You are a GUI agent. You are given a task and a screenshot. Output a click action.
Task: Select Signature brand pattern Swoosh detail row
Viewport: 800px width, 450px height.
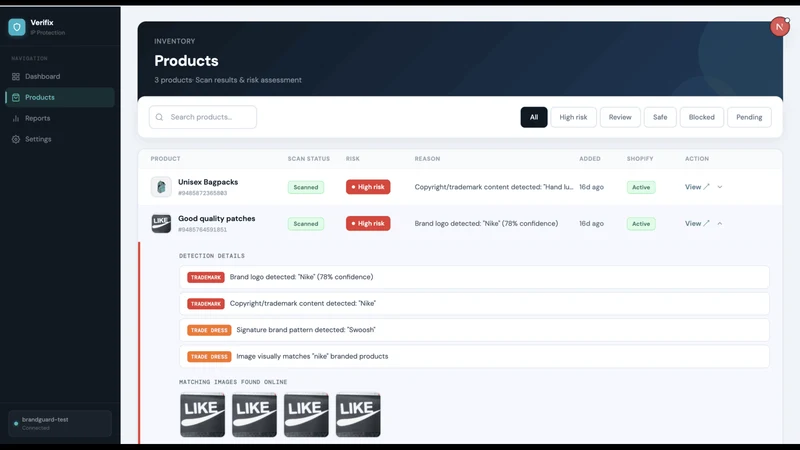(474, 330)
